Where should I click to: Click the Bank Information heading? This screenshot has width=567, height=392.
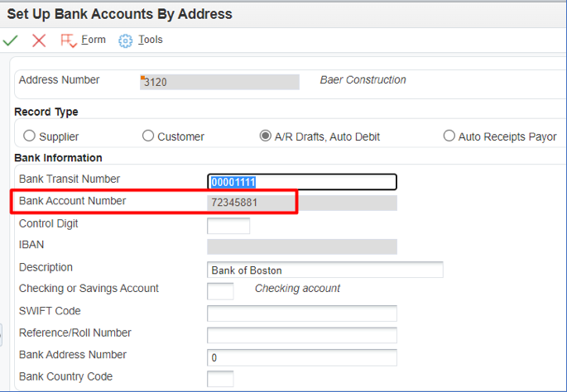pos(58,158)
